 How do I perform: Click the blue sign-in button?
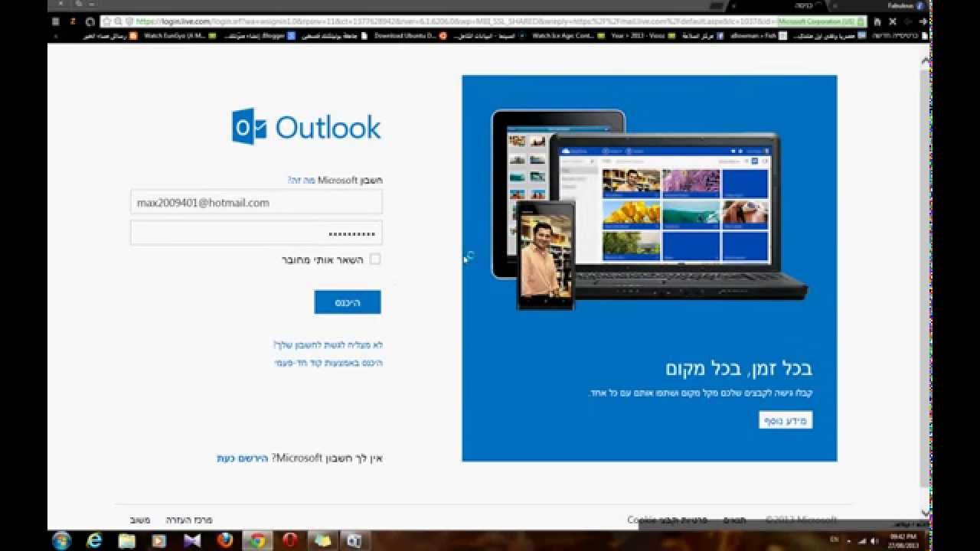click(348, 302)
